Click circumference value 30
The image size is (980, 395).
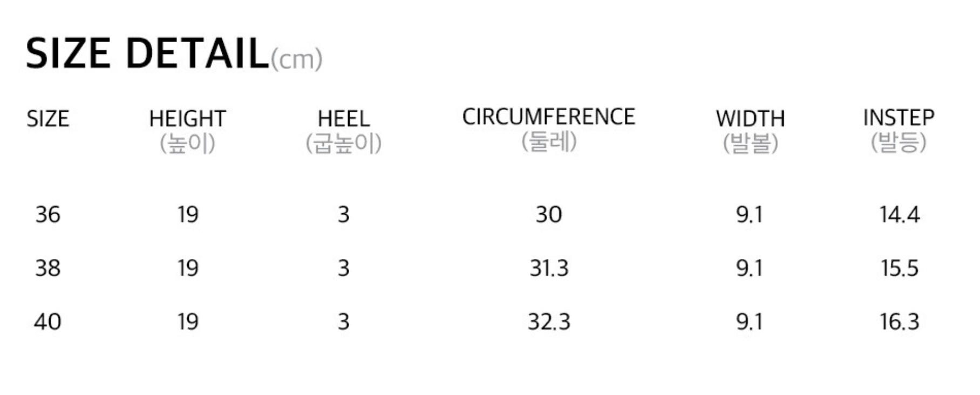[x=549, y=215]
